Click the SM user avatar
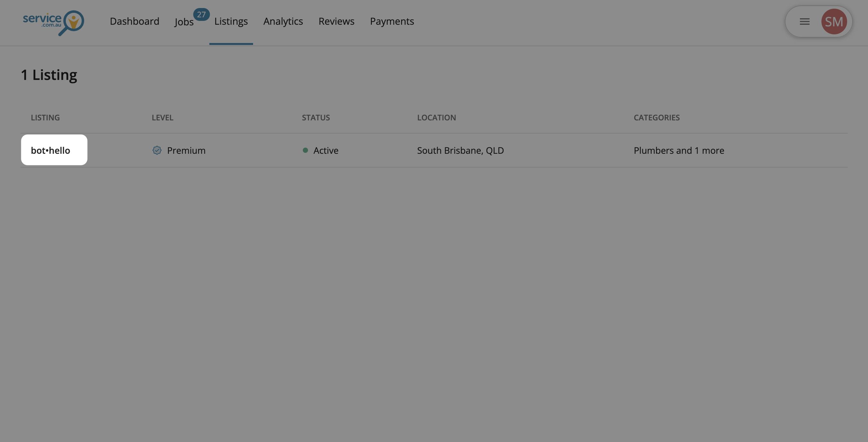868x442 pixels. pos(834,22)
